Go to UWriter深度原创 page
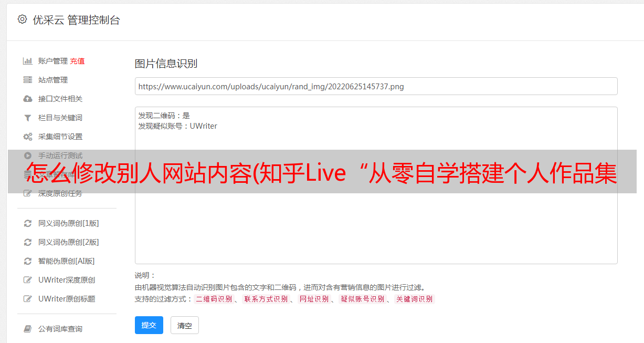 coord(67,280)
